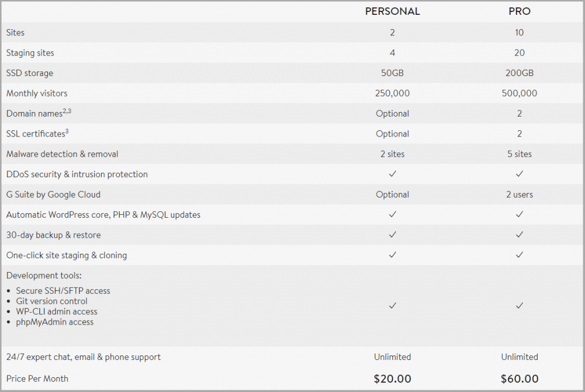Click Personal one-click site staging checkmark

pos(392,255)
